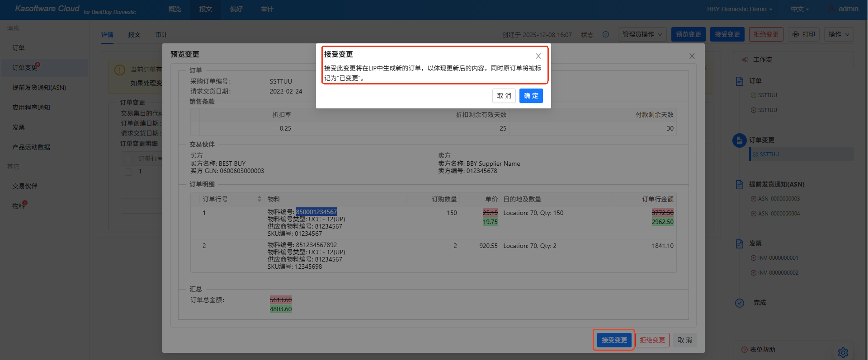This screenshot has height=360, width=868.
Task: Open the BBY Domestic Demo account dropdown
Action: click(x=740, y=9)
